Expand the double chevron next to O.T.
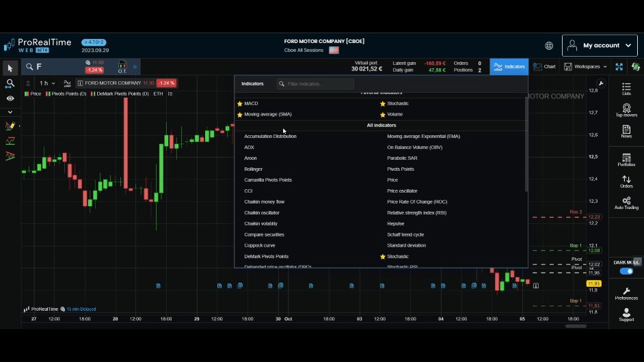Viewport: 644px width, 362px height. pos(135,66)
